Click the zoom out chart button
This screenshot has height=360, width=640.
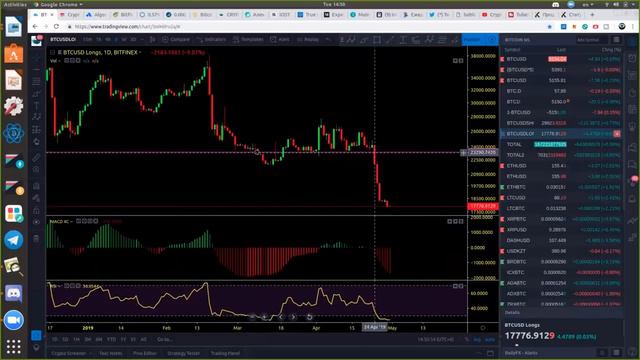252,317
